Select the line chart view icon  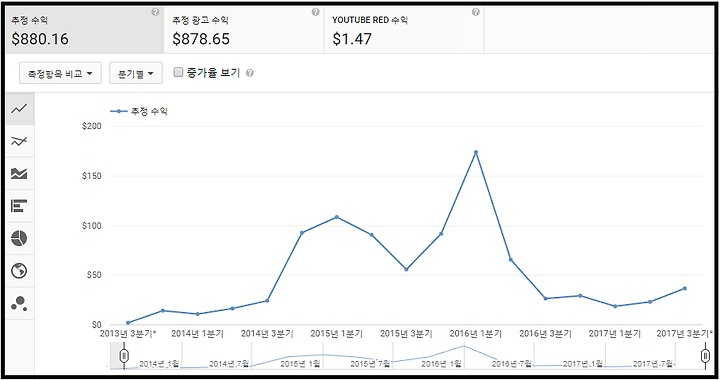19,109
